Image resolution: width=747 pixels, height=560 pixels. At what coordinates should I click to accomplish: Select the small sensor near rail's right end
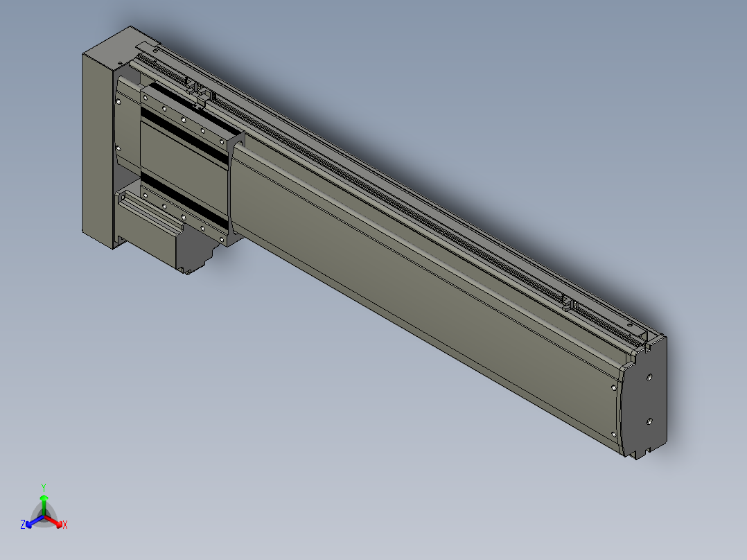(568, 304)
